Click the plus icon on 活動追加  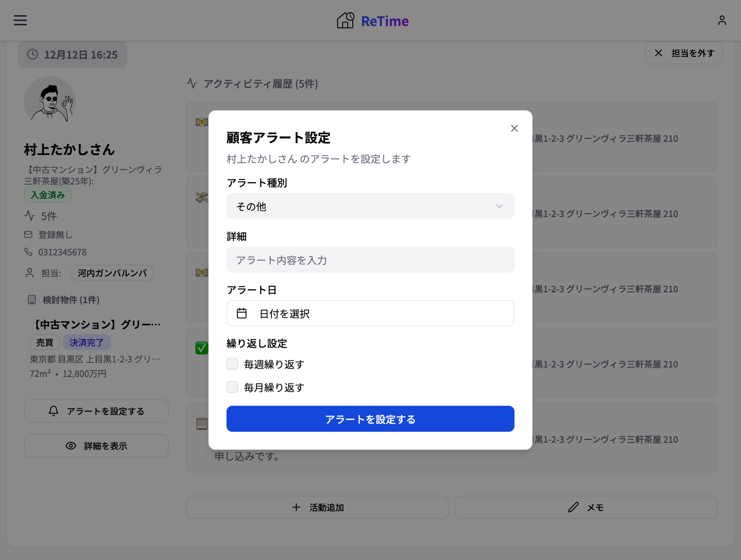(x=296, y=507)
